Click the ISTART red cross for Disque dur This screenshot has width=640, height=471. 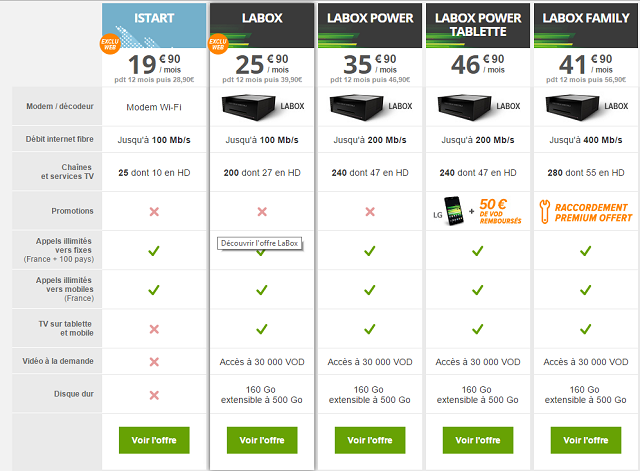pos(153,395)
